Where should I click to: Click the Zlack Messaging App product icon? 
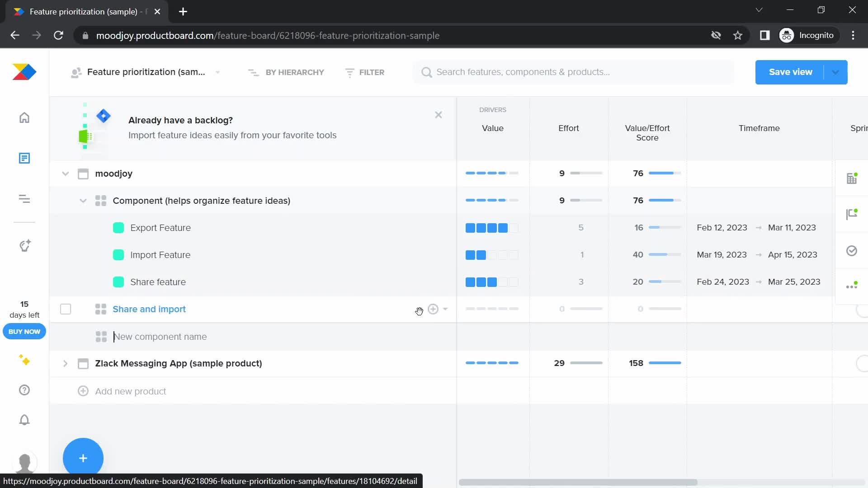coord(83,364)
